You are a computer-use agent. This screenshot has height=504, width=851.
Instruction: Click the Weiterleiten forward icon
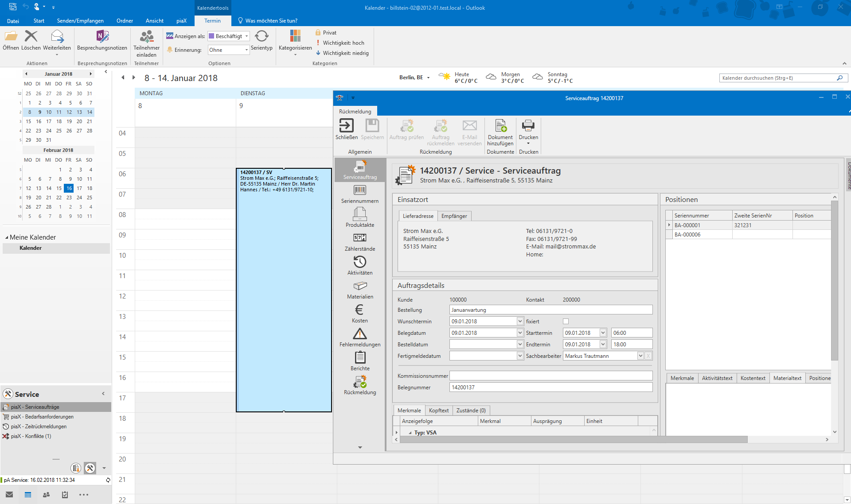[57, 36]
